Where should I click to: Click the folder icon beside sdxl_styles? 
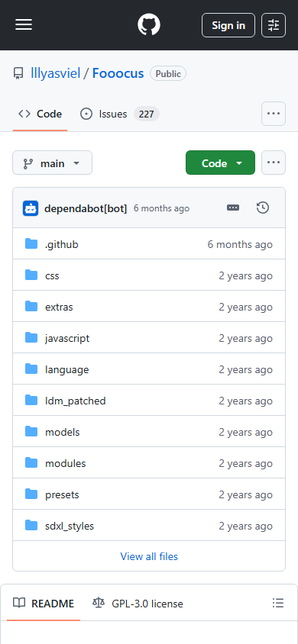click(31, 525)
